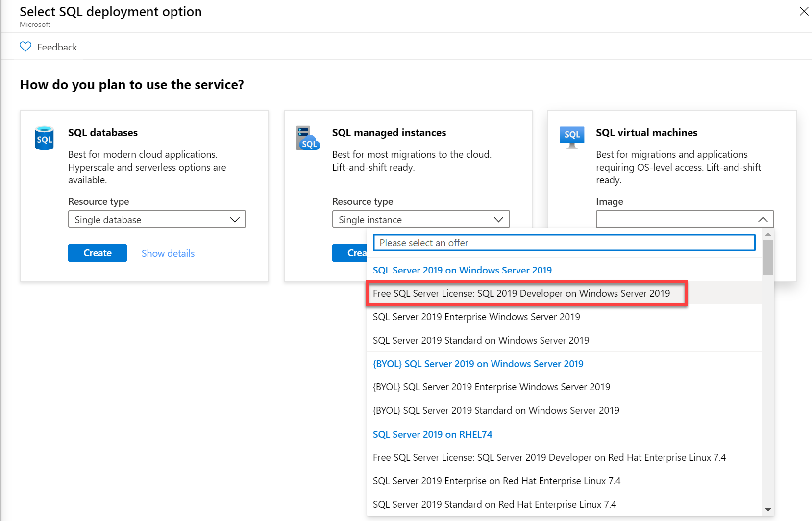Viewport: 812px width, 521px height.
Task: Select the SQL Server 2019 on Windows Server 2019 group header
Action: (x=462, y=270)
